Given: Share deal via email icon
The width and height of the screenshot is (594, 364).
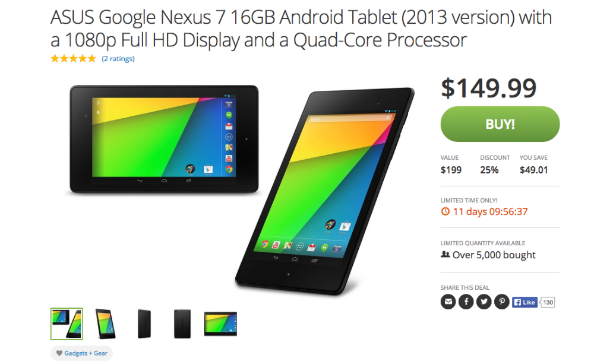Looking at the screenshot, I should point(448,302).
